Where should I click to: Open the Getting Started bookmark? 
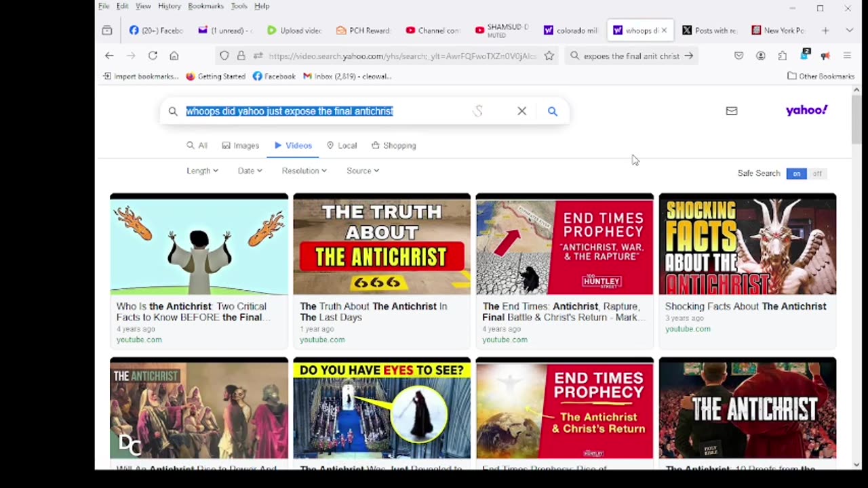(x=216, y=77)
